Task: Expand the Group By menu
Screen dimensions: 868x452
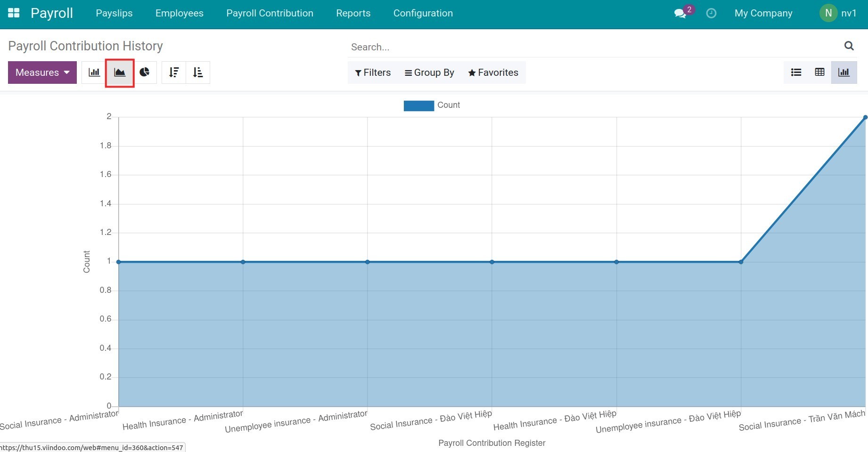Action: click(x=429, y=73)
